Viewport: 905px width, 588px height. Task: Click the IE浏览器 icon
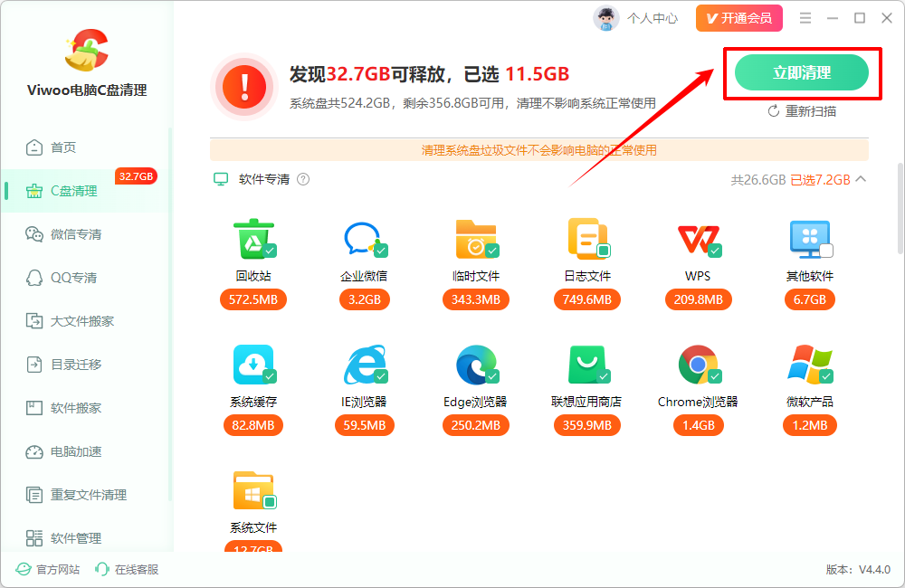(365, 365)
